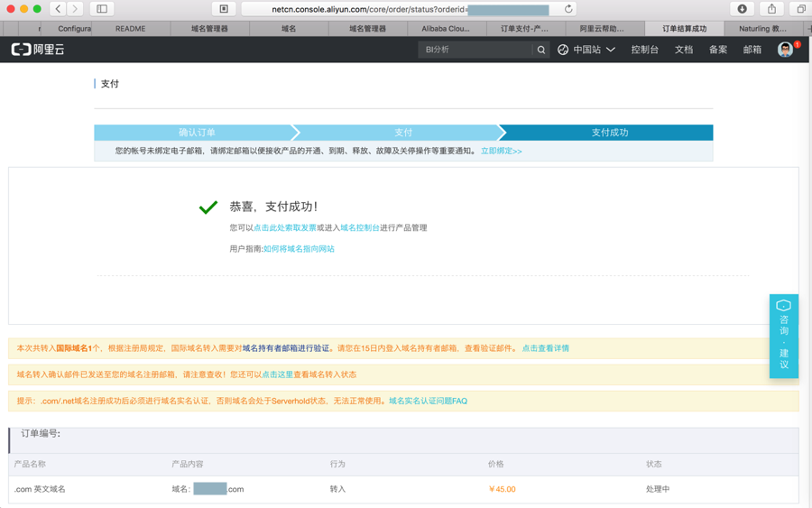The image size is (812, 508).
Task: Open 备案 in top navigation
Action: (718, 50)
